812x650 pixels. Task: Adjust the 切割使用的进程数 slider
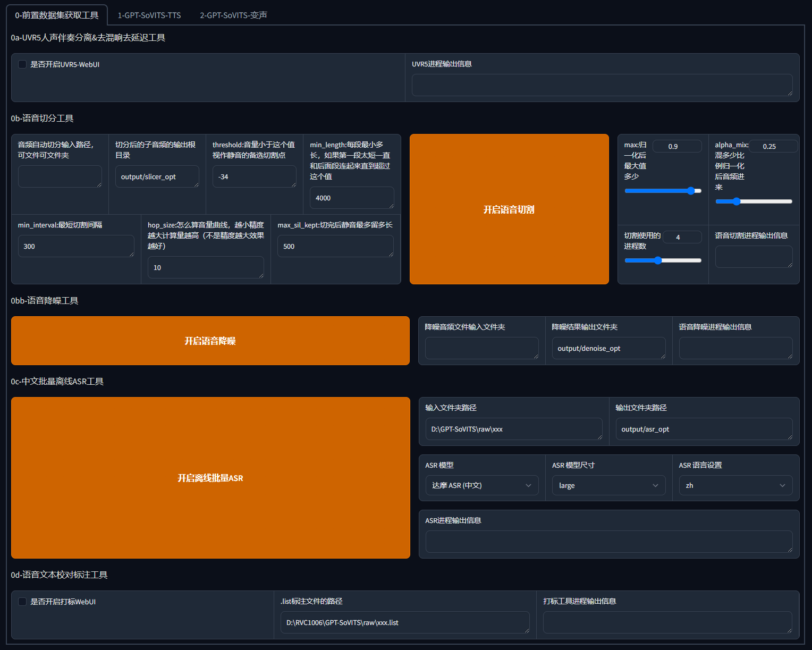[663, 260]
